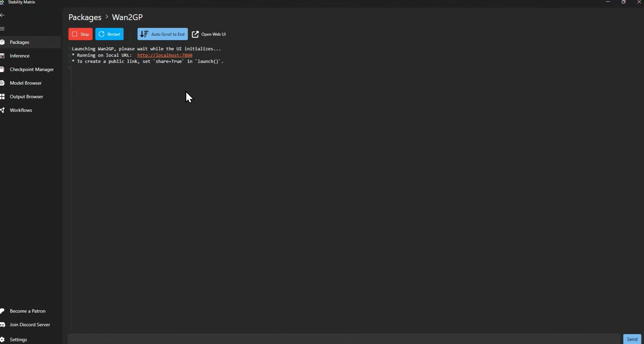Viewport: 644px width, 344px height.
Task: Select the Wan2GP breadcrumb label
Action: tap(127, 17)
